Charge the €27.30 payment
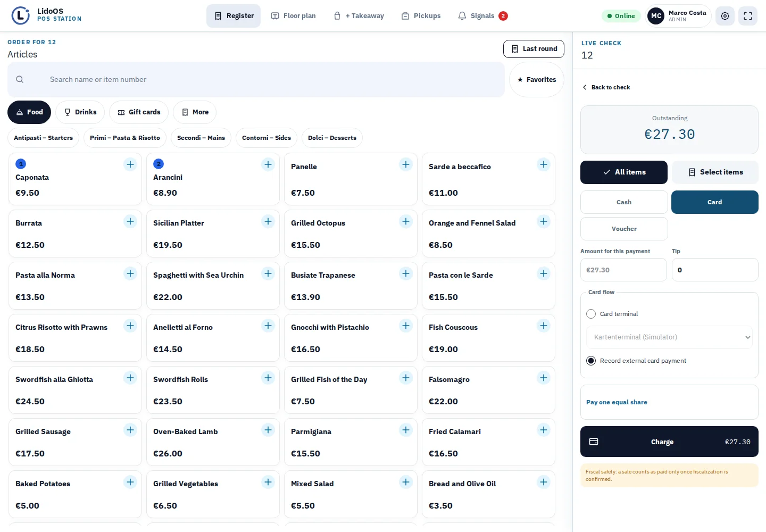Screen dimensions: 766x532 (x=669, y=442)
